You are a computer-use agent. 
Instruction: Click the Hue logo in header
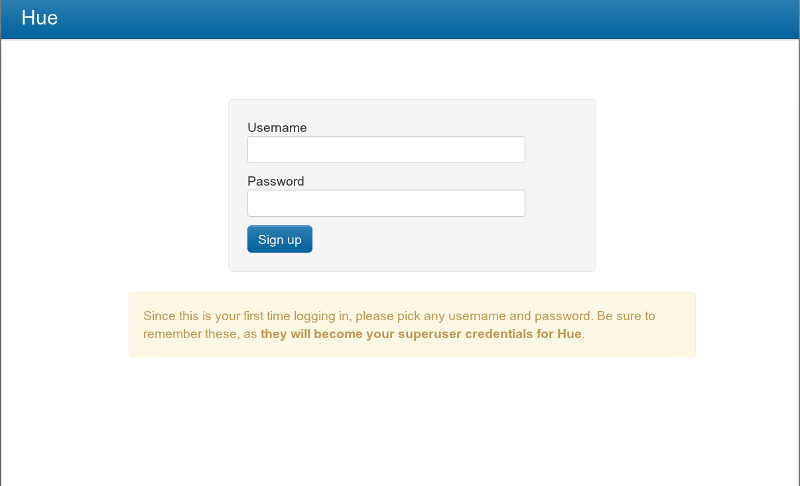click(39, 18)
